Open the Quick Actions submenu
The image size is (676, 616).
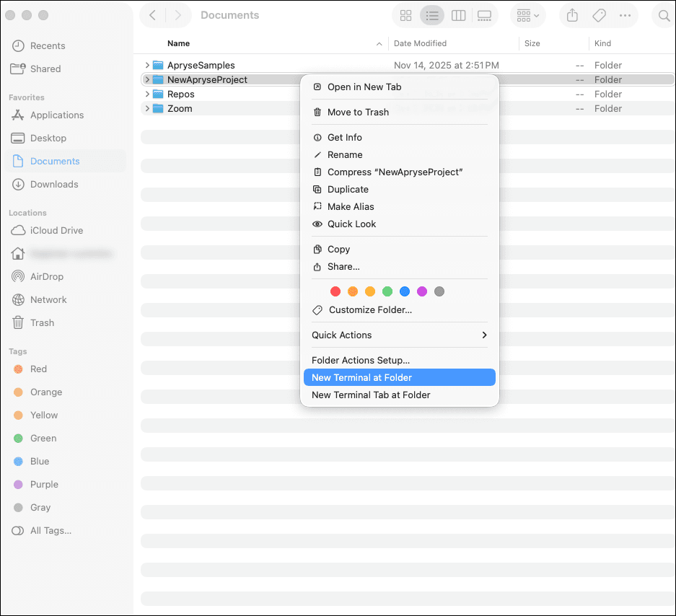(x=399, y=335)
